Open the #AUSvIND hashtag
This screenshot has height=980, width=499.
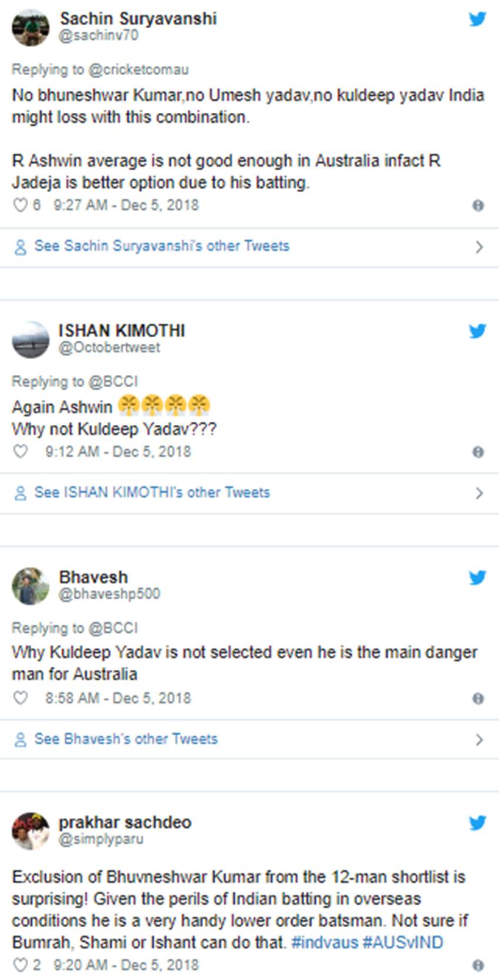[403, 942]
